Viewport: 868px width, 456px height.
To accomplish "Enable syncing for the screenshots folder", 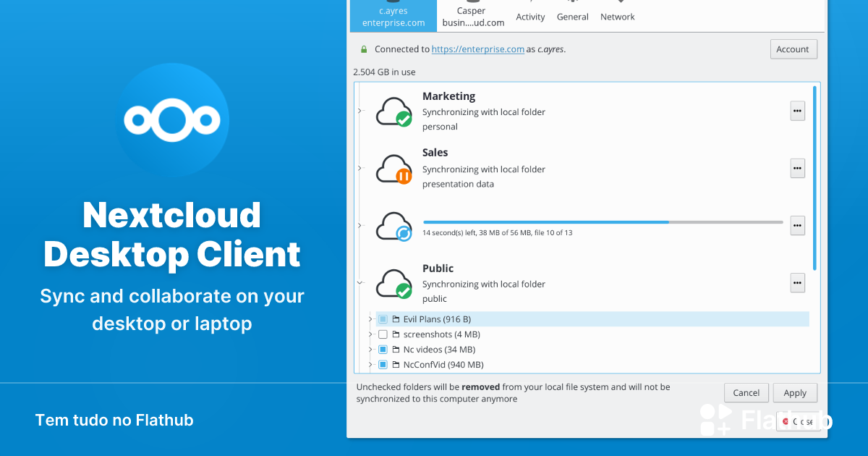I will 383,334.
